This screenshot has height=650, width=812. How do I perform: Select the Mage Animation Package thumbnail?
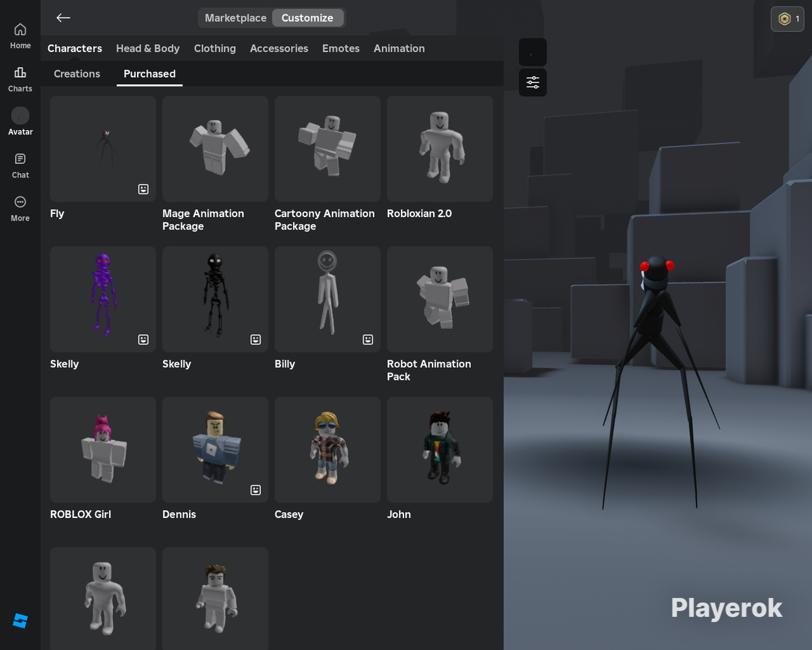(215, 149)
